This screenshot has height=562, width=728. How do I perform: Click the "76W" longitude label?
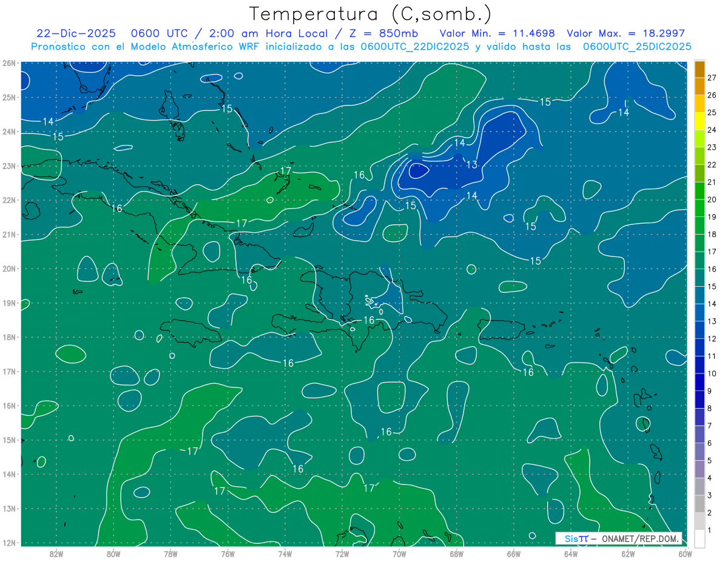[x=227, y=554]
